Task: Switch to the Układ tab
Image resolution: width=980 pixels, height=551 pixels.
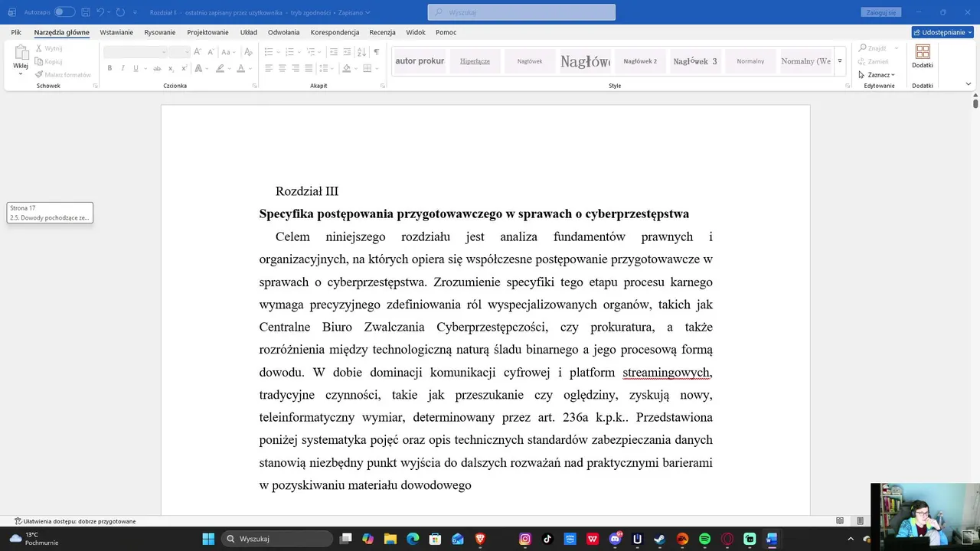Action: 249,32
